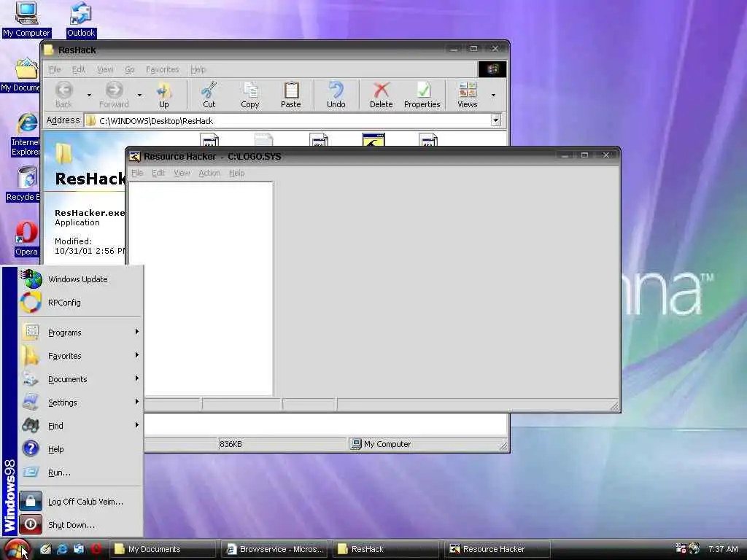Open the Outlook desktop icon
This screenshot has height=560, width=747.
(x=80, y=20)
